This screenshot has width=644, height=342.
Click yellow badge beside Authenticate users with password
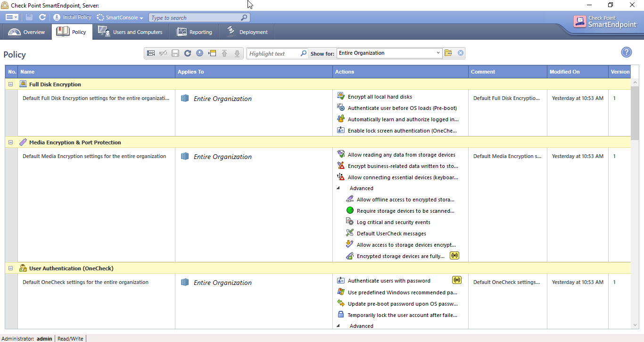coord(456,280)
